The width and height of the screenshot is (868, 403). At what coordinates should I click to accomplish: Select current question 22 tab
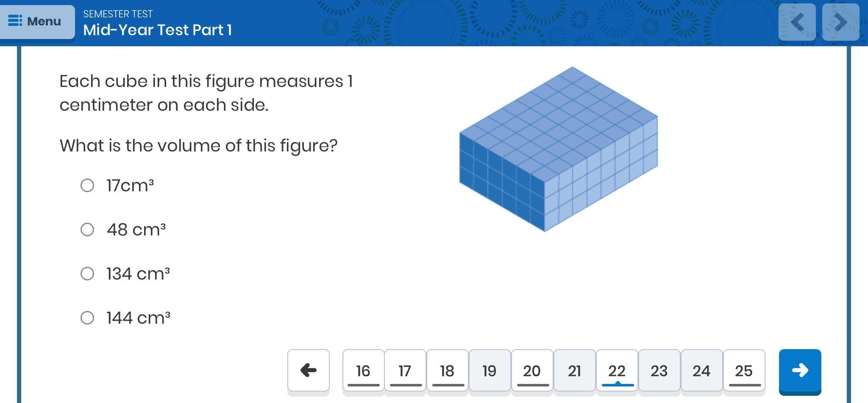(617, 370)
